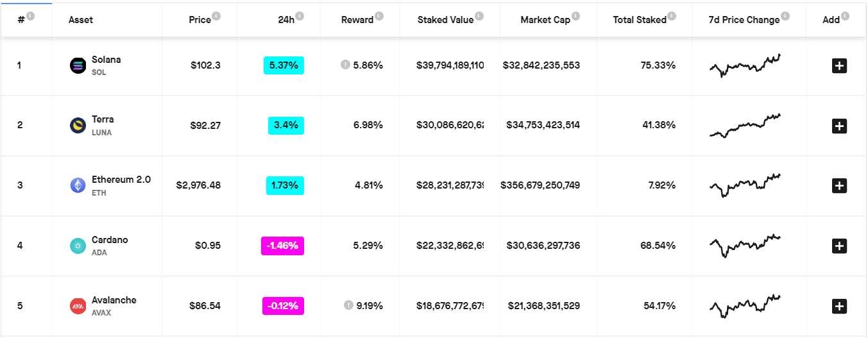
Task: Click Solana's 5.37% 24h change badge
Action: point(284,65)
